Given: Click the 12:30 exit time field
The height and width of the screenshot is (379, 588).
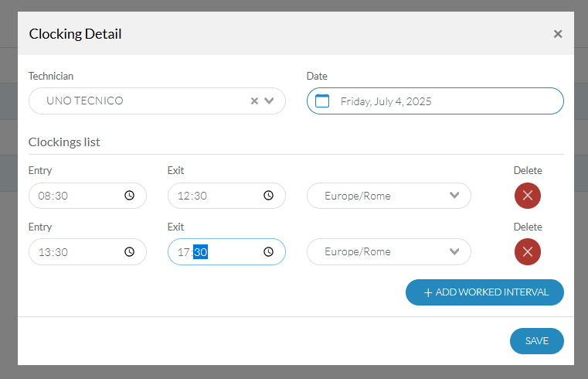Looking at the screenshot, I should (226, 196).
